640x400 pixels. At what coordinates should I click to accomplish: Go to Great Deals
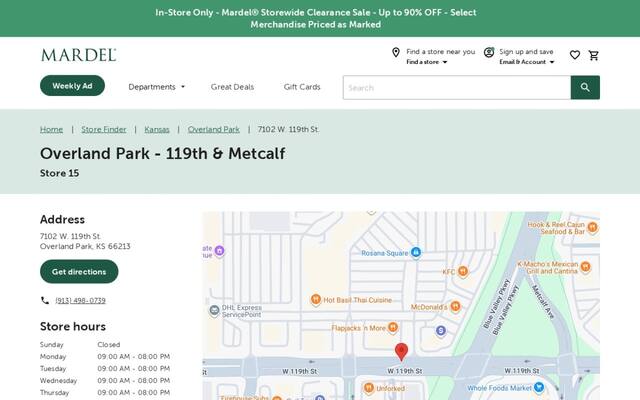pos(232,87)
